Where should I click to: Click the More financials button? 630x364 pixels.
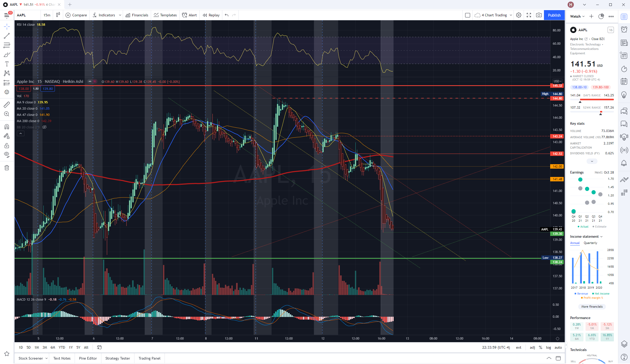pos(592,307)
